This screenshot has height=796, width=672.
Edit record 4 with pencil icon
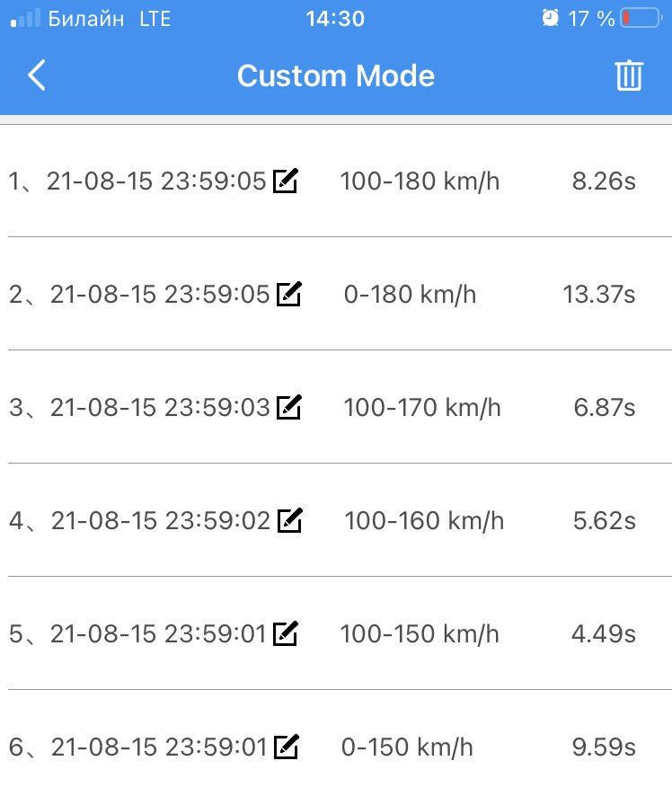(289, 520)
